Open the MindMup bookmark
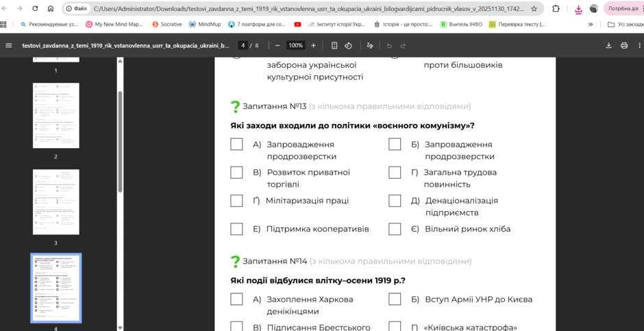This screenshot has width=644, height=331. pos(205,24)
